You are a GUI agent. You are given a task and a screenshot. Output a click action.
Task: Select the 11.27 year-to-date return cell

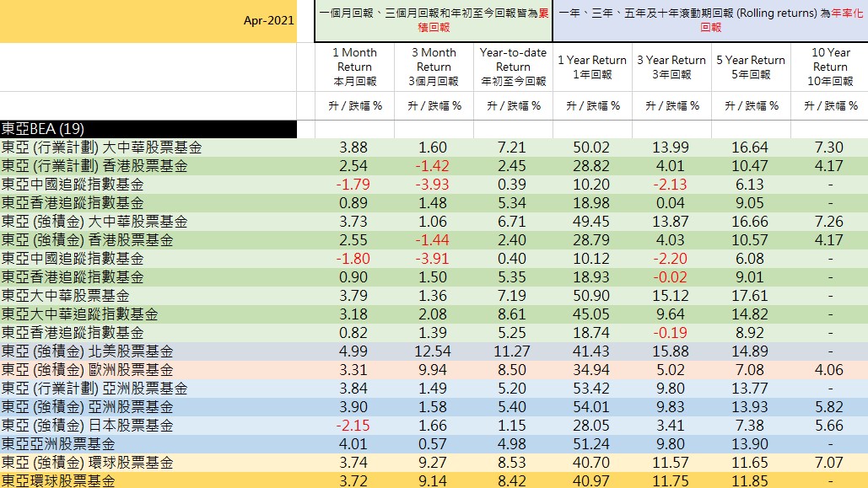pyautogui.click(x=512, y=351)
